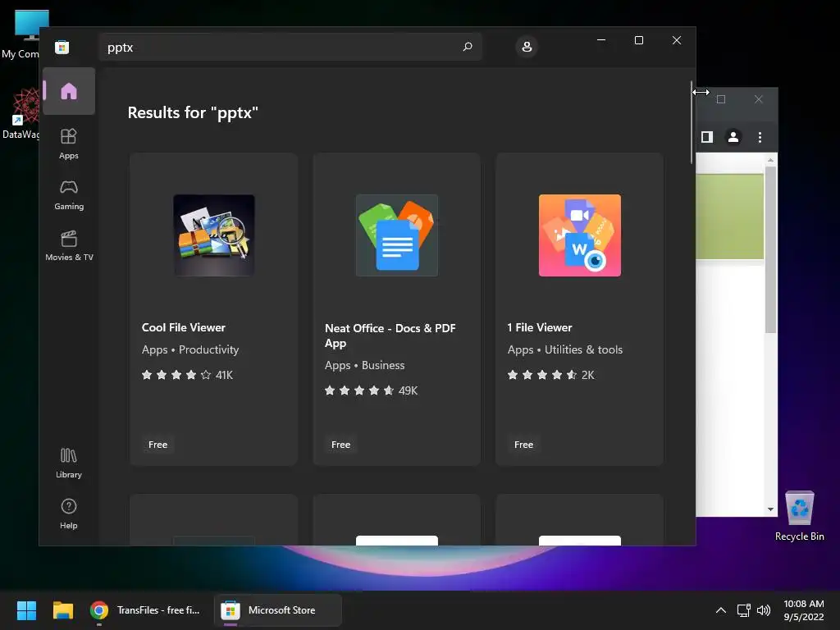This screenshot has height=630, width=840.
Task: Maximize the Chrome browser window
Action: (721, 99)
